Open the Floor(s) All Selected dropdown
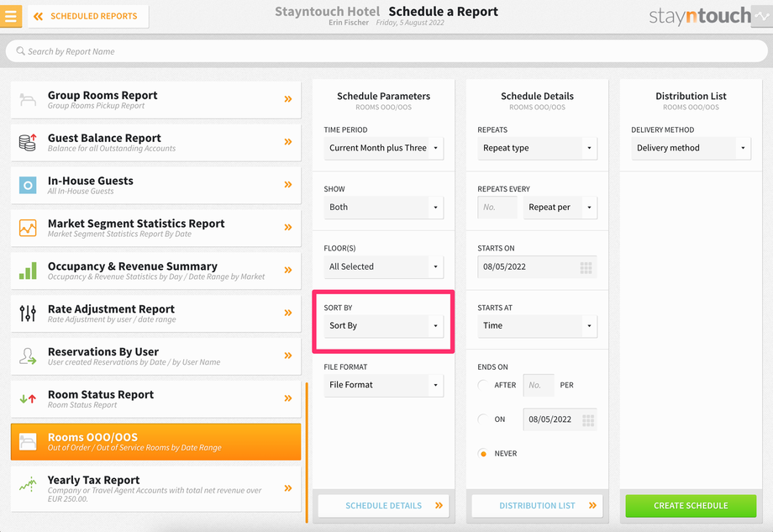This screenshot has width=773, height=532. (383, 266)
